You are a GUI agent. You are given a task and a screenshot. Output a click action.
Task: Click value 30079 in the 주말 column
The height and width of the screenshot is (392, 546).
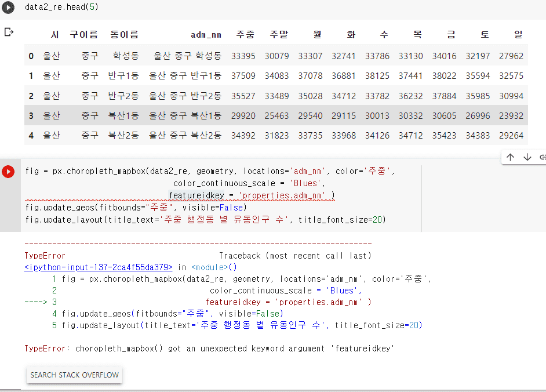click(276, 56)
